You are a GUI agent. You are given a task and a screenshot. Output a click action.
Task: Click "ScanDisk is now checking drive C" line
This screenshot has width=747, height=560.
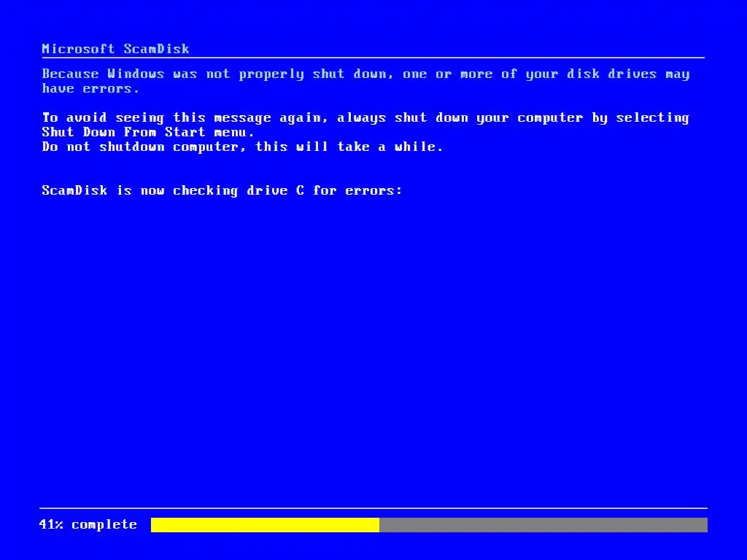222,190
